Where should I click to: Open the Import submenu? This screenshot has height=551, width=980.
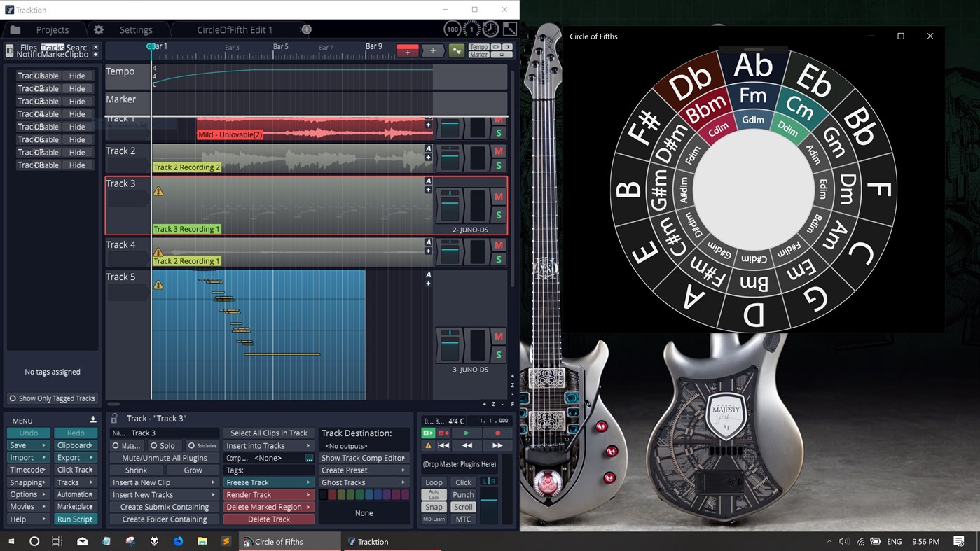click(28, 457)
